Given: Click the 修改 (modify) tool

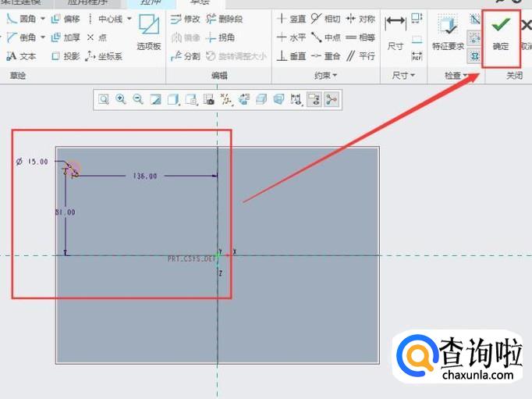Looking at the screenshot, I should pyautogui.click(x=185, y=19).
